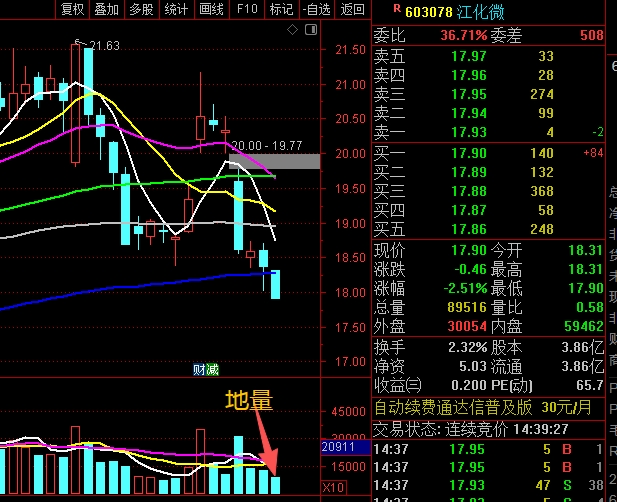This screenshot has height=502, width=617.
Task: Select the 14:37 trade with volume 47
Action: pyautogui.click(x=488, y=485)
